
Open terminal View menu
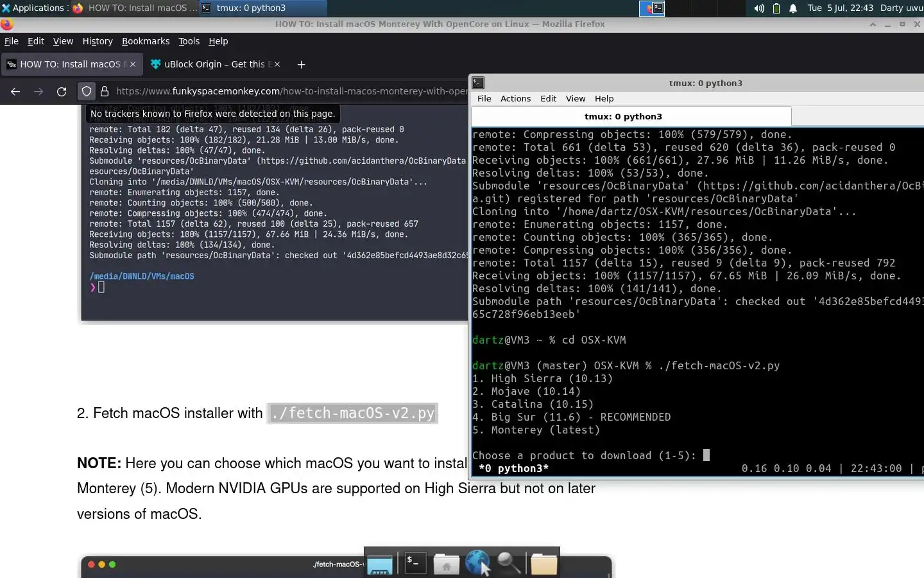[x=576, y=98]
